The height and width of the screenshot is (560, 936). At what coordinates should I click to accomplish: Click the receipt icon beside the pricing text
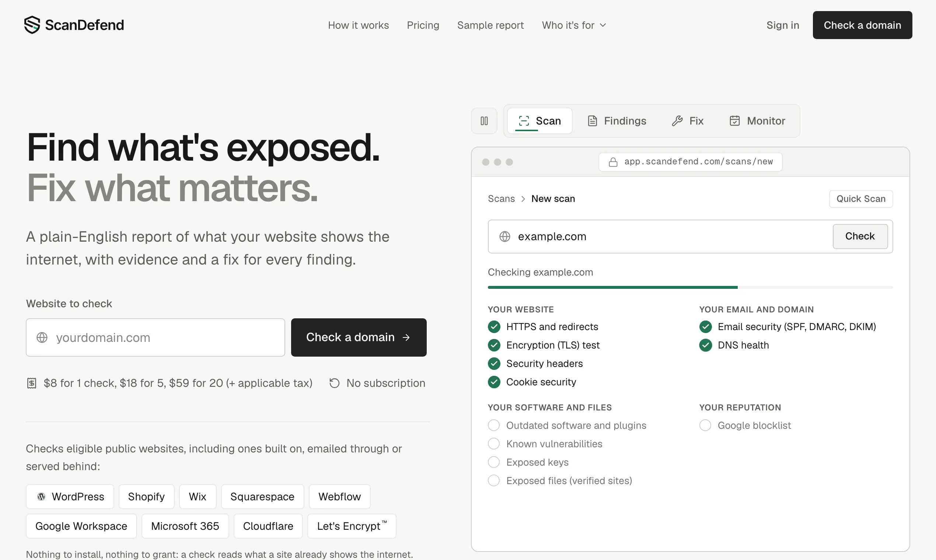click(x=32, y=383)
